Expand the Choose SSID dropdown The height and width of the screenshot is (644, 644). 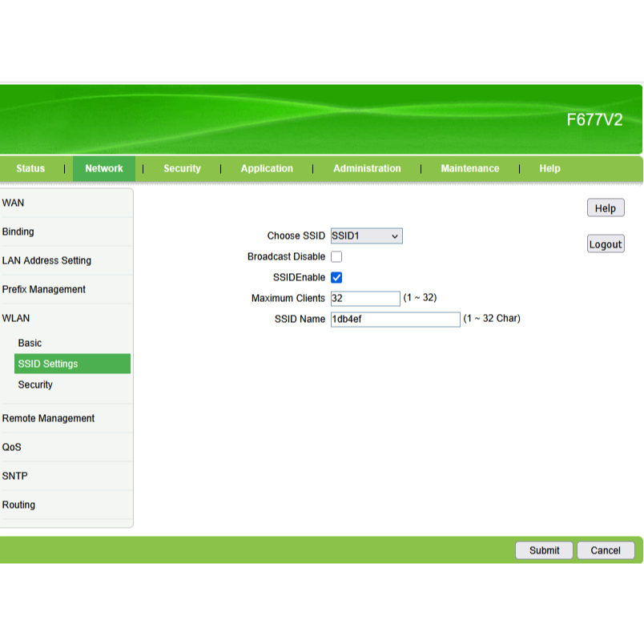tap(366, 236)
